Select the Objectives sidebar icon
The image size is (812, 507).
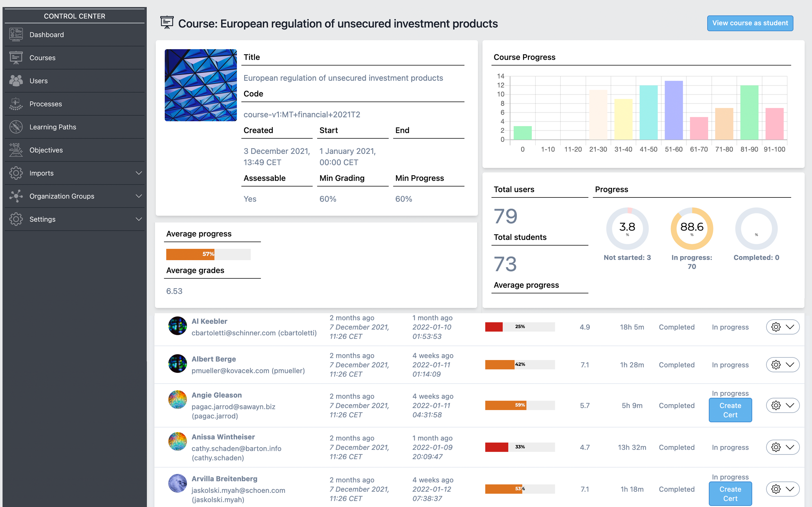[16, 150]
